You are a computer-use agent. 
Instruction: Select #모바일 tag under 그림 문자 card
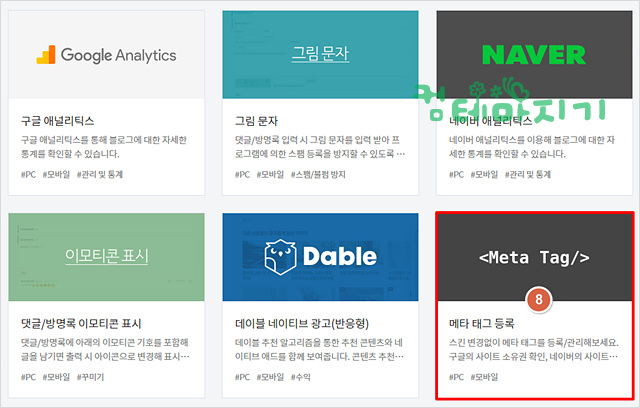pyautogui.click(x=270, y=175)
